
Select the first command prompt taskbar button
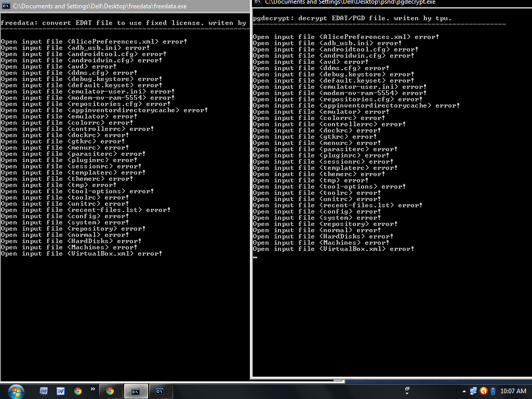point(135,391)
